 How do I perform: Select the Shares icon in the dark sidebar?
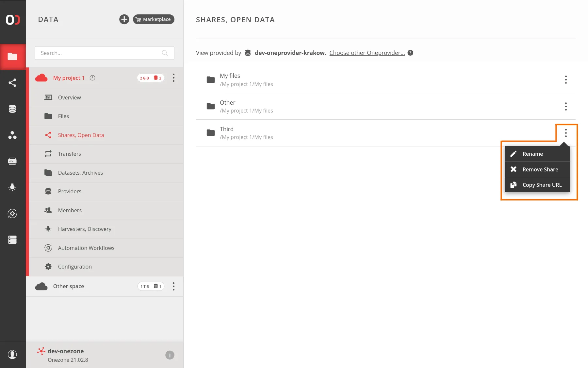coord(13,82)
